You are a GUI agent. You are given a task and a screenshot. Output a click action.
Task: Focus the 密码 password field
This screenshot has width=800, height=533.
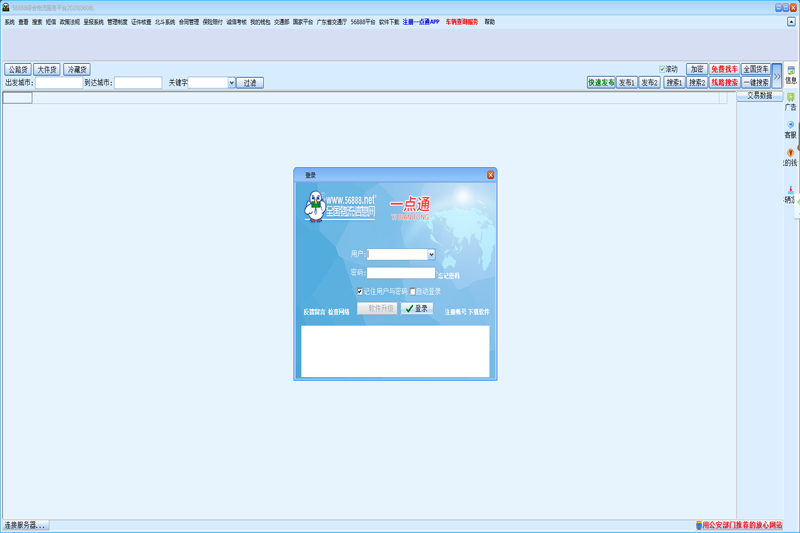pyautogui.click(x=401, y=273)
